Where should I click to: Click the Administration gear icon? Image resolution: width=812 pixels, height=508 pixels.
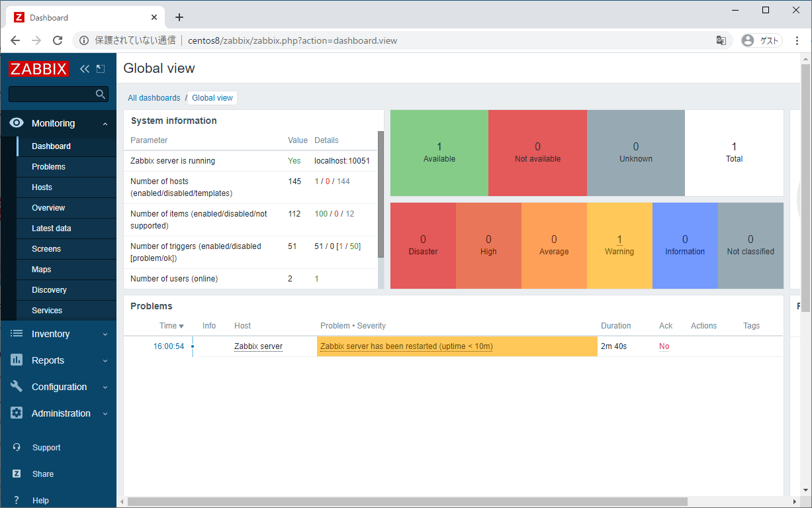[17, 413]
